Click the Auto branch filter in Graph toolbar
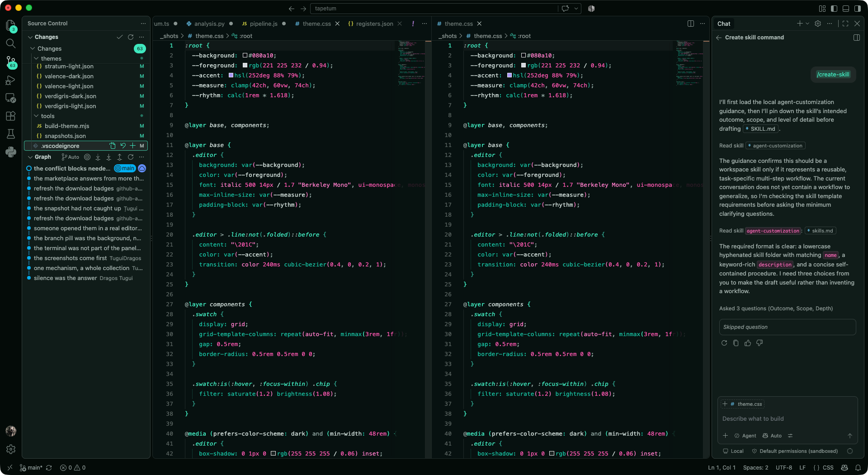This screenshot has width=868, height=475. [x=71, y=157]
